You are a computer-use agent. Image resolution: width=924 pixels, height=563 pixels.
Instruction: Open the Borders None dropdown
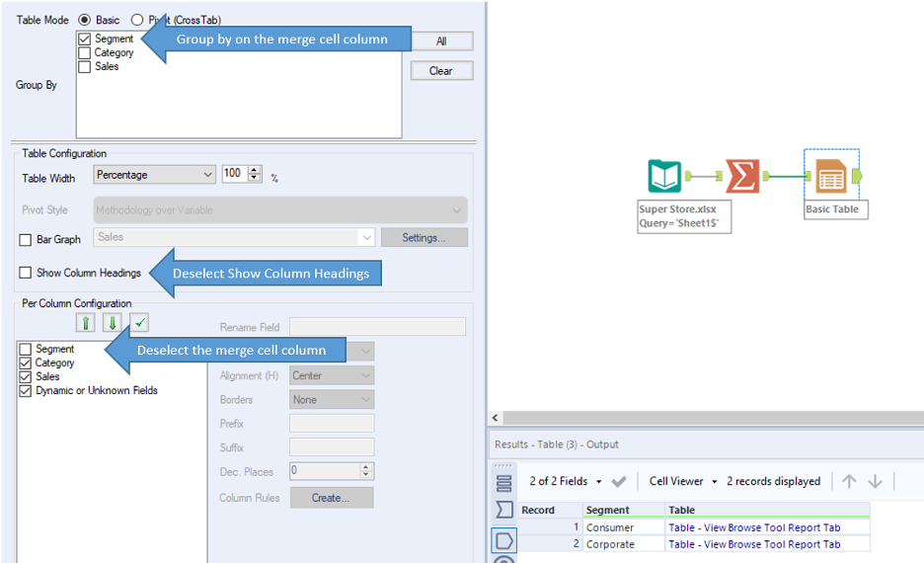pos(332,400)
